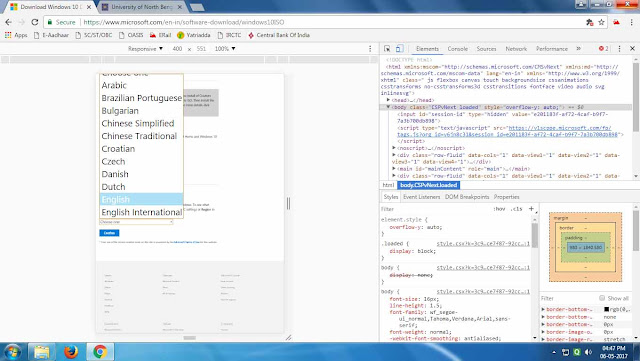640x361 pixels.
Task: Select highlighted English option
Action: (x=141, y=199)
